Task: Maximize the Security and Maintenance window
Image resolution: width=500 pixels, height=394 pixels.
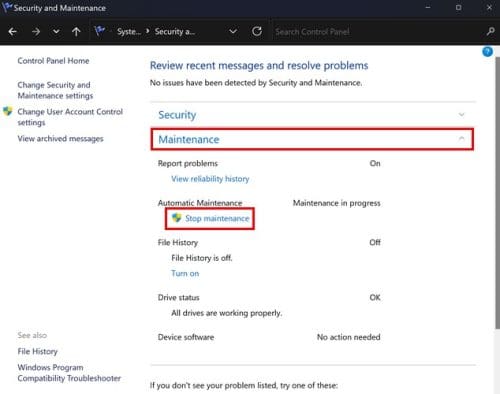Action: click(459, 7)
